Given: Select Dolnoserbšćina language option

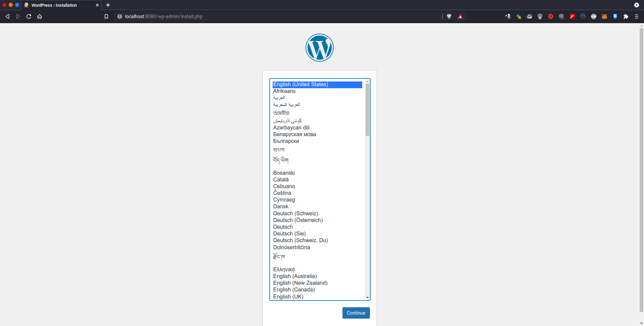Looking at the screenshot, I should coord(317,248).
